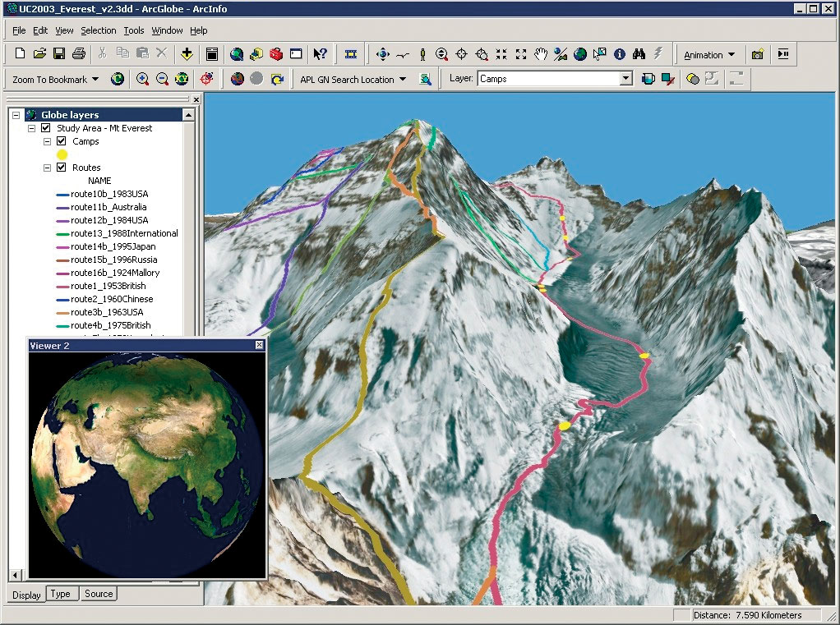Click the Add Data plus icon
The width and height of the screenshot is (840, 625).
187,54
